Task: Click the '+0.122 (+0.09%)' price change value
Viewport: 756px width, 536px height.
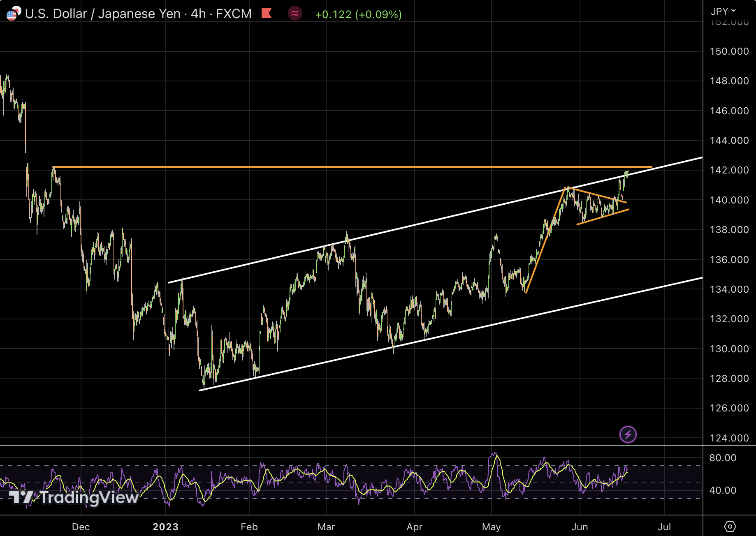Action: (358, 14)
